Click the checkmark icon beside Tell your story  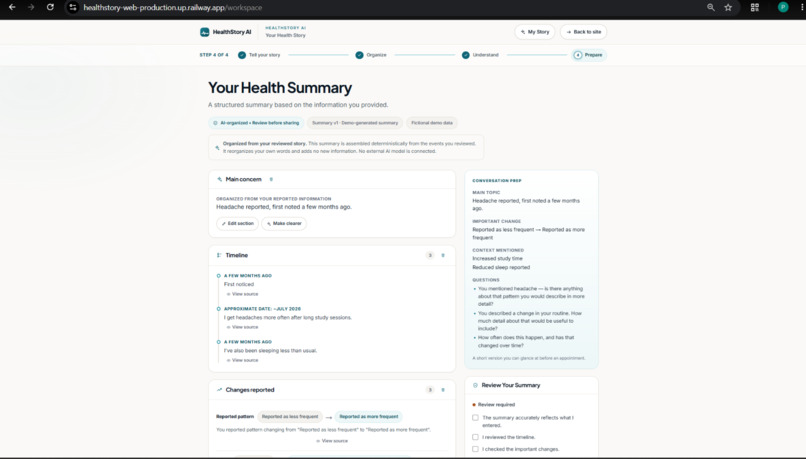[242, 55]
